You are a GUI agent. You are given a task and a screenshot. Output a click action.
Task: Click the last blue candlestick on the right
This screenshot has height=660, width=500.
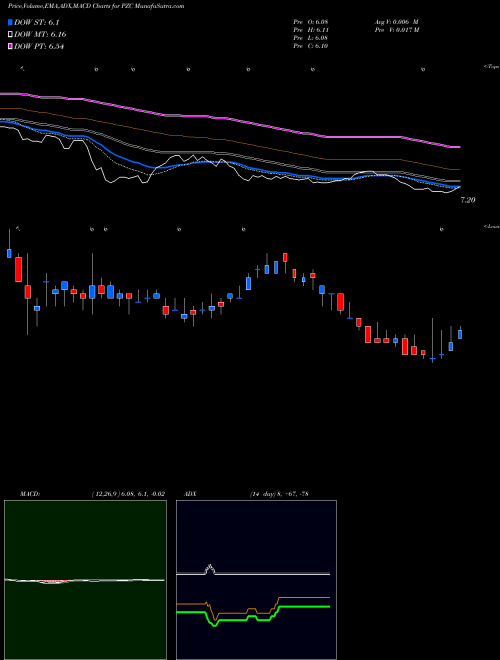(460, 334)
